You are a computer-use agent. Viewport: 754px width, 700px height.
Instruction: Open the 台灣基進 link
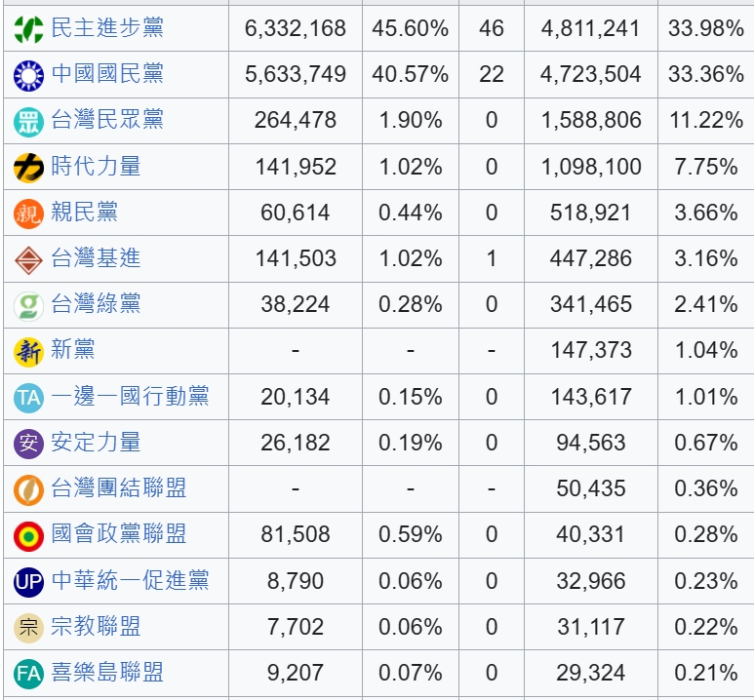coord(96,258)
